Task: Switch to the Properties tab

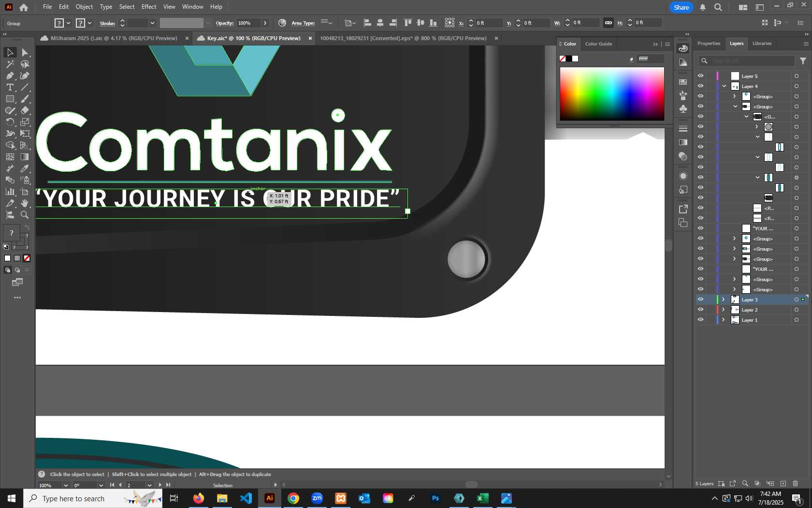Action: pos(709,44)
